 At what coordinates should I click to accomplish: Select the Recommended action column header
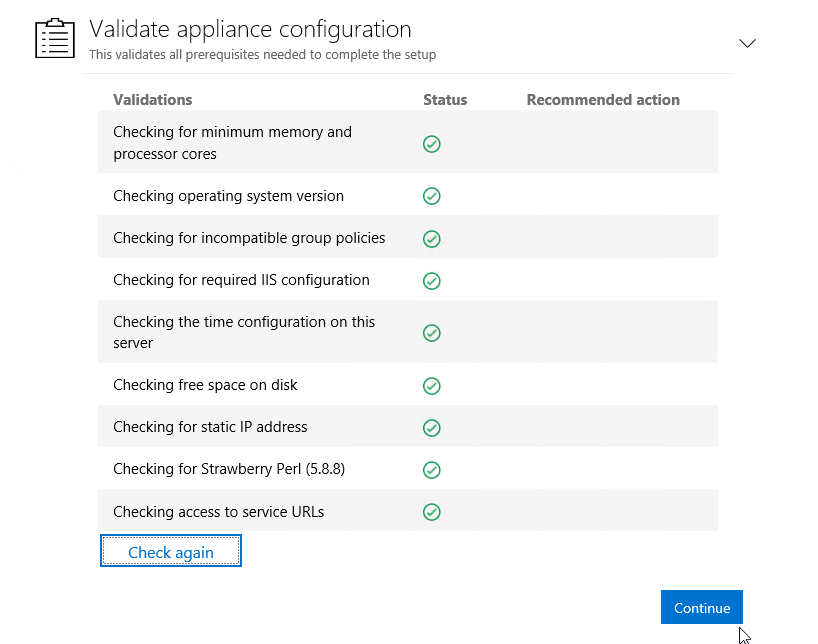pos(603,100)
